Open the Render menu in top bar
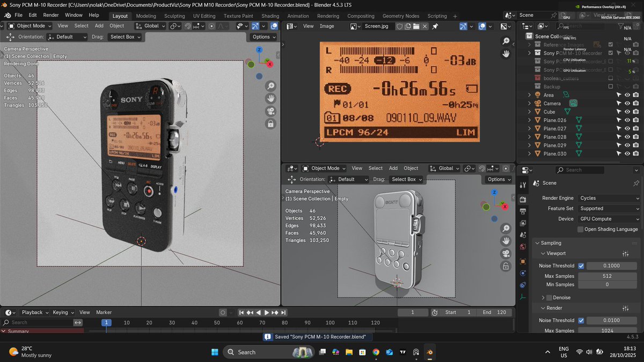644x362 pixels. click(x=51, y=15)
